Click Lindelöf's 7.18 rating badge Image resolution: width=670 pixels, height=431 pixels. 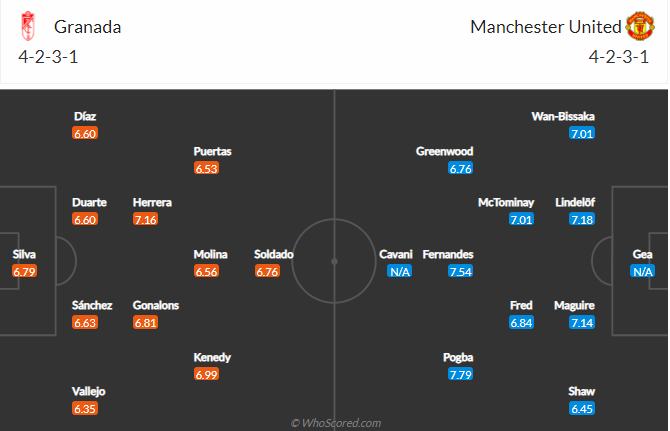[582, 219]
